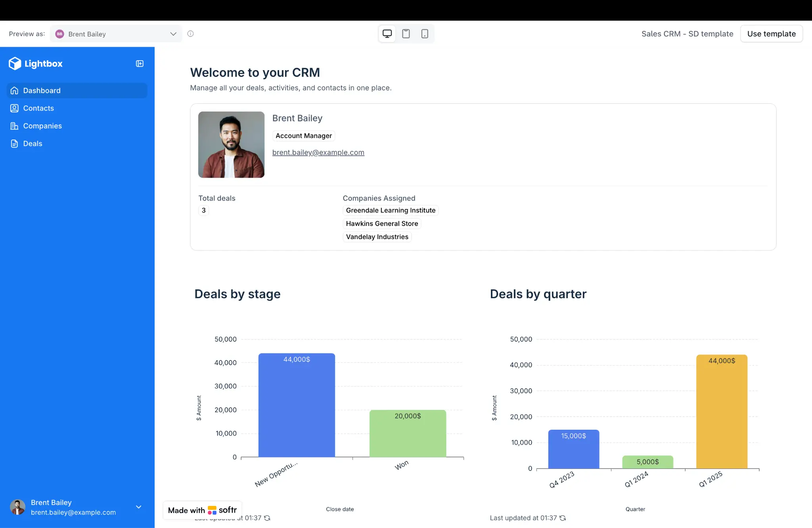Select the desktop preview icon

tap(387, 33)
